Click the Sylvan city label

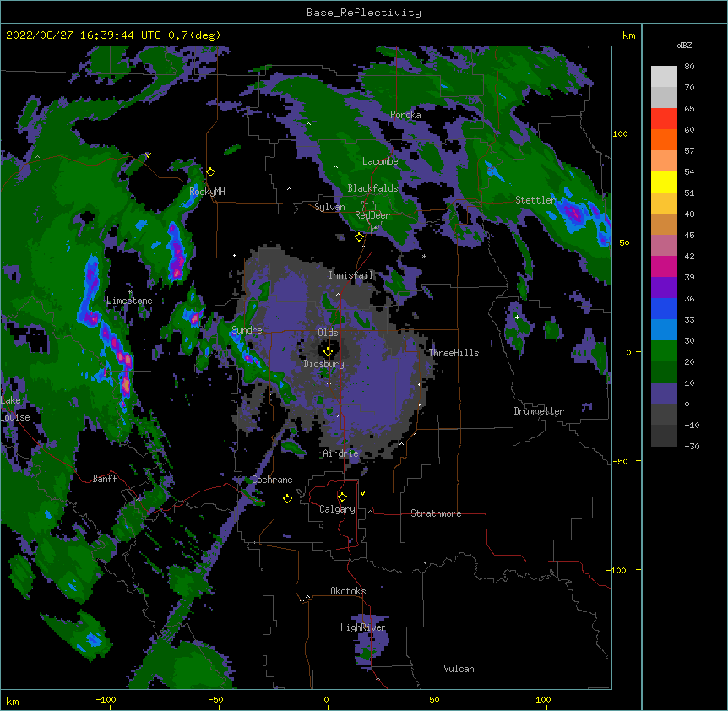[329, 207]
